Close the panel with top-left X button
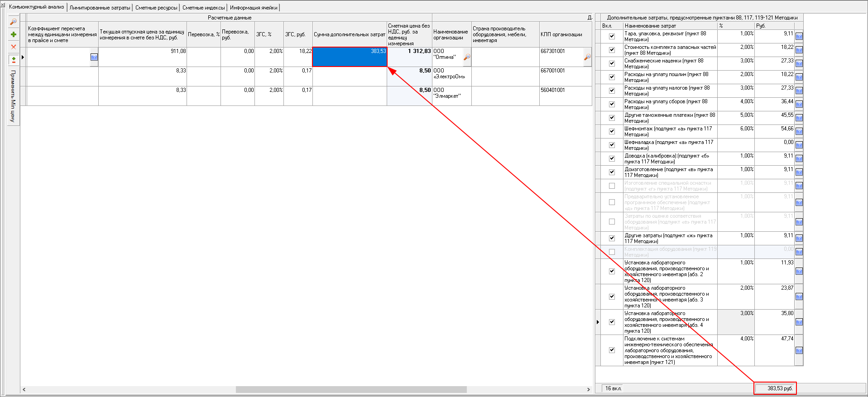This screenshot has height=397, width=868. (x=3, y=5)
